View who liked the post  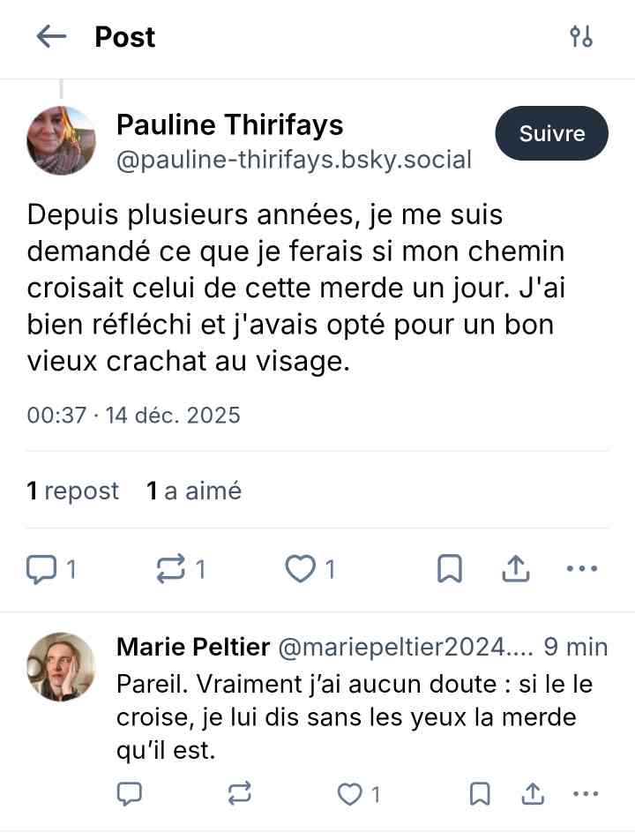194,491
